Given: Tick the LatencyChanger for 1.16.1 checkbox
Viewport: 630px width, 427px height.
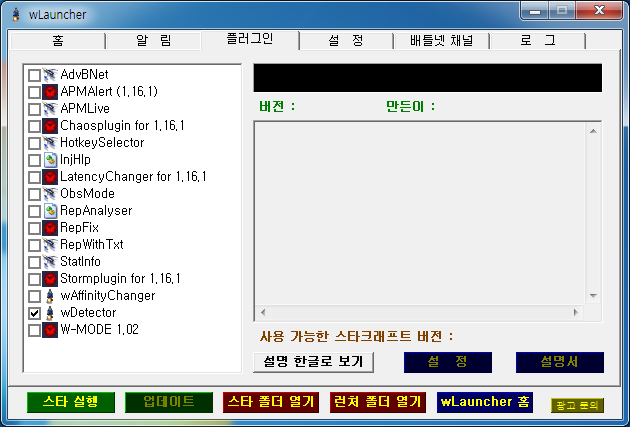Looking at the screenshot, I should point(34,178).
